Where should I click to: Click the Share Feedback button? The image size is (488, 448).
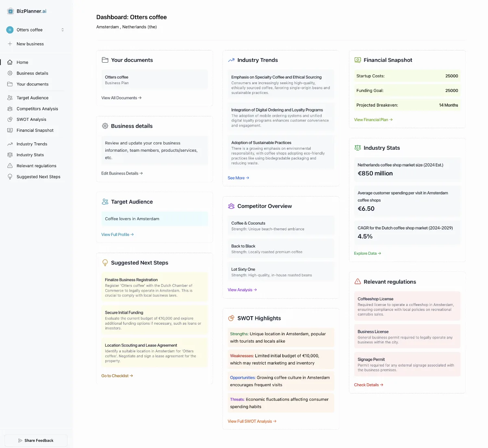pyautogui.click(x=36, y=441)
